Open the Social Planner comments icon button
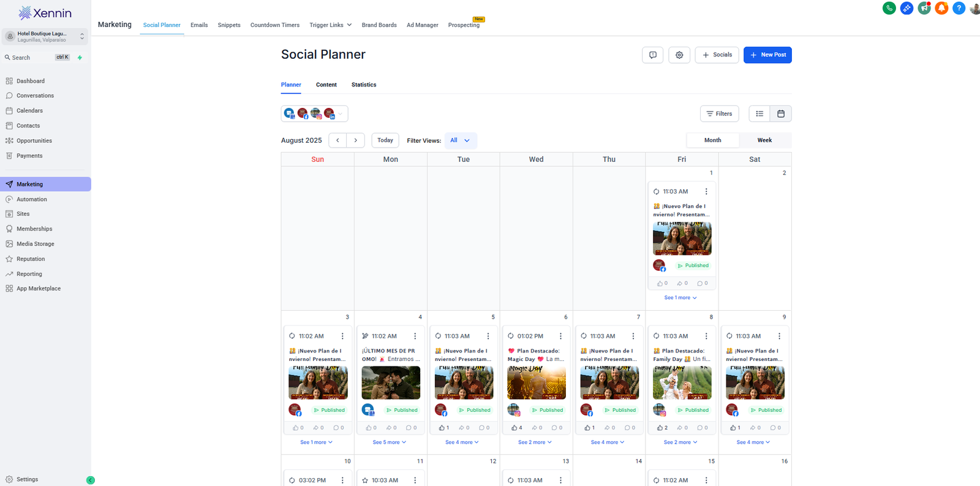 pos(652,55)
